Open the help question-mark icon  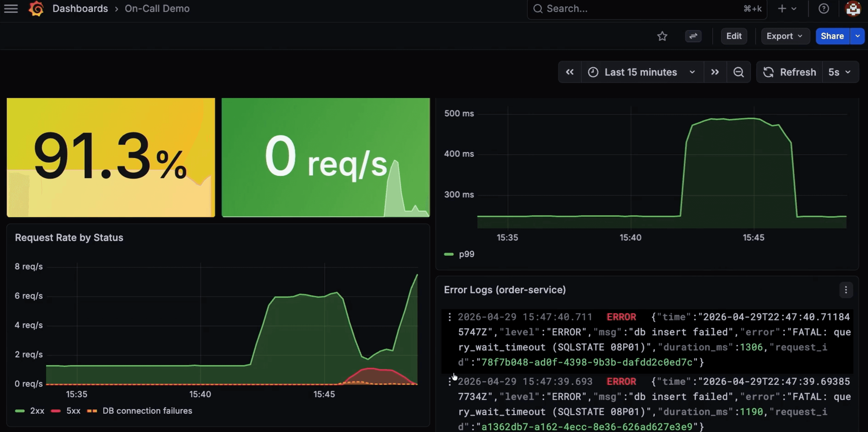point(824,9)
